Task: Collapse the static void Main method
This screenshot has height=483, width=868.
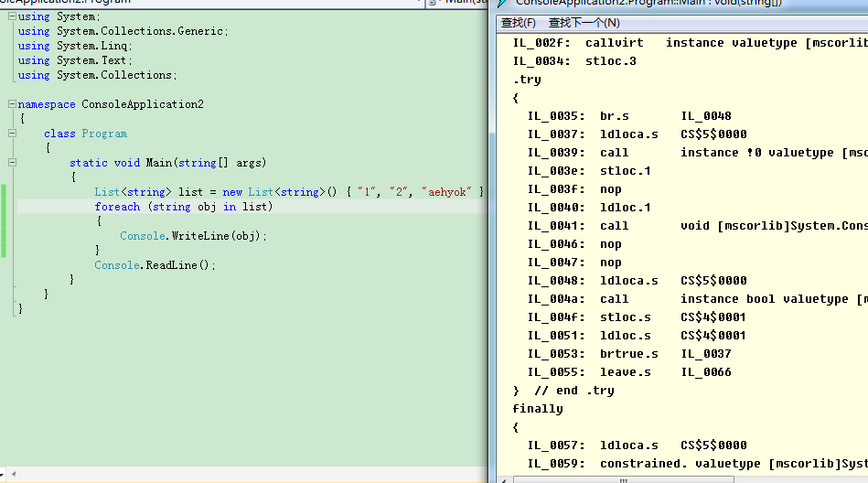Action: (x=12, y=162)
